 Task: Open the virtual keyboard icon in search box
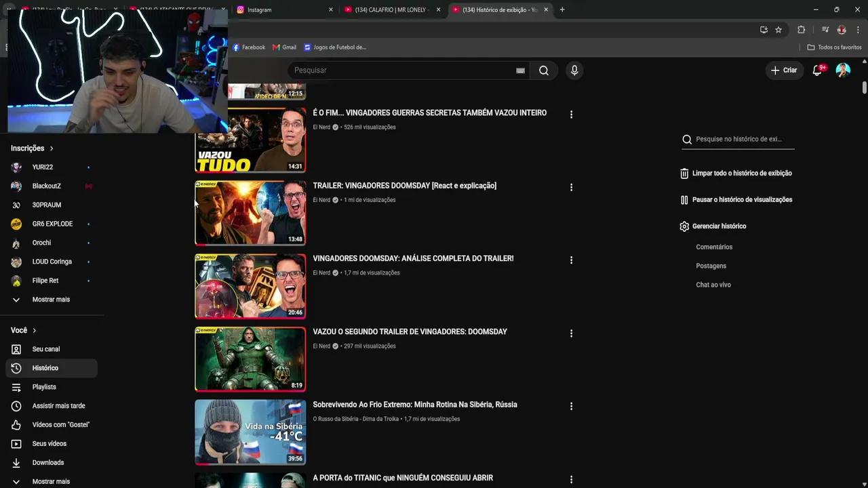point(520,70)
